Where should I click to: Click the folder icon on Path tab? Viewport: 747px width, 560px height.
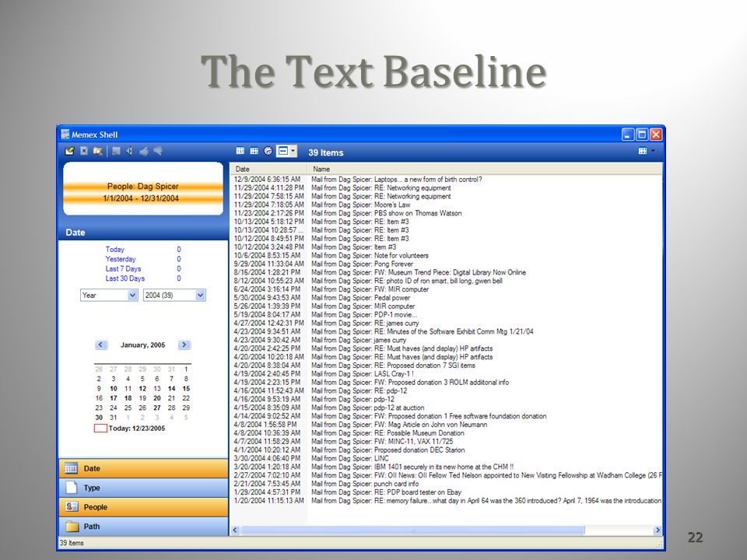coord(72,527)
